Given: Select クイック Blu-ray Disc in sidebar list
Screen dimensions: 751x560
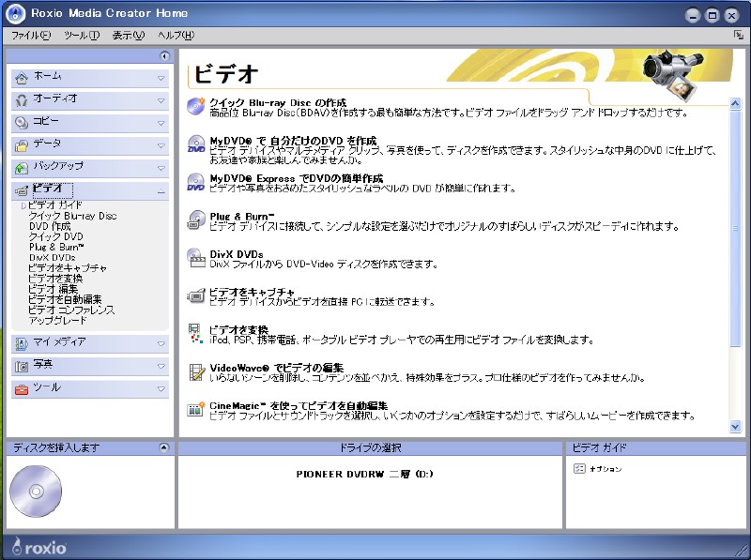Looking at the screenshot, I should [72, 216].
